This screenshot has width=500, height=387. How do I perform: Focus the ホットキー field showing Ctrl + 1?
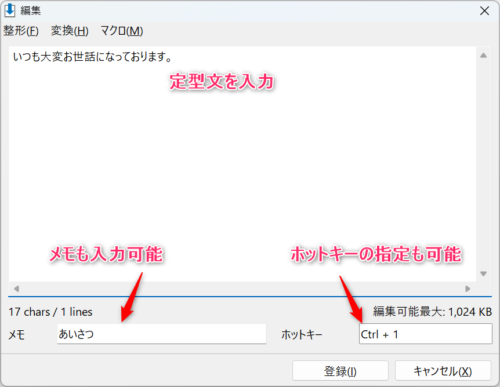click(426, 334)
